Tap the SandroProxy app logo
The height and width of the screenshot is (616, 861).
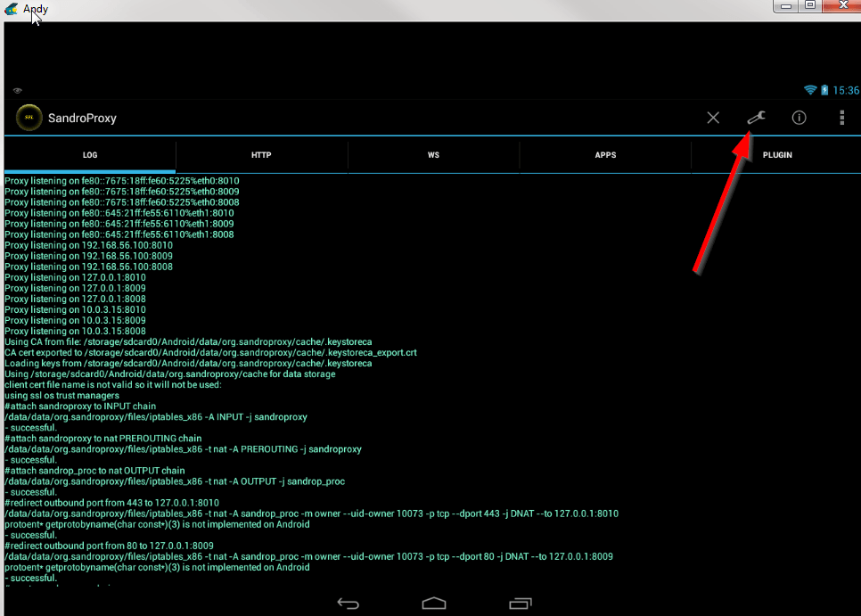point(29,118)
